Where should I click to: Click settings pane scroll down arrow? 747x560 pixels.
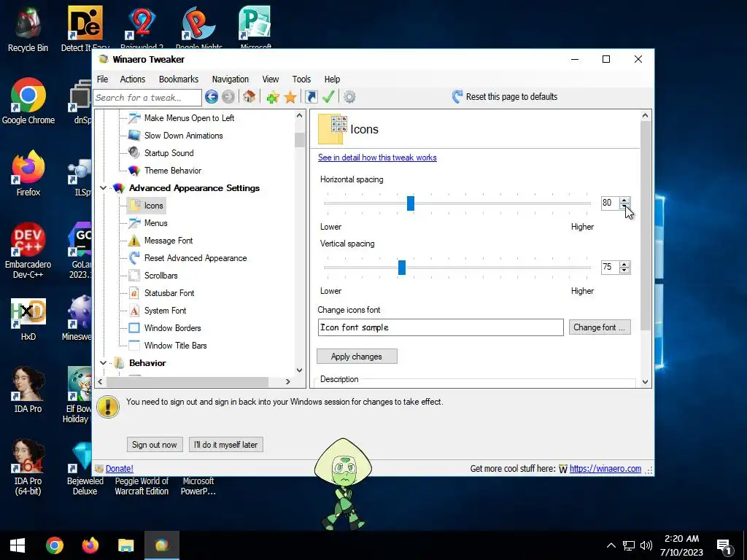645,382
